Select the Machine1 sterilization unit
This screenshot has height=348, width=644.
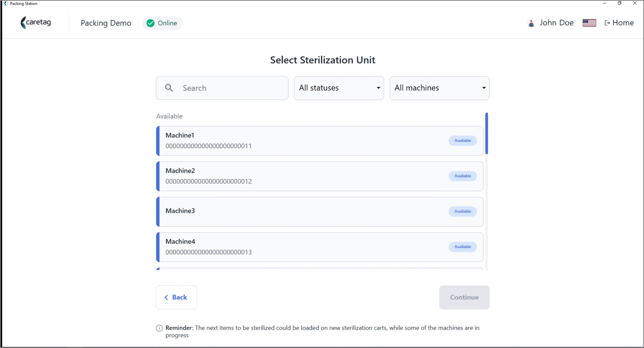[x=320, y=141]
